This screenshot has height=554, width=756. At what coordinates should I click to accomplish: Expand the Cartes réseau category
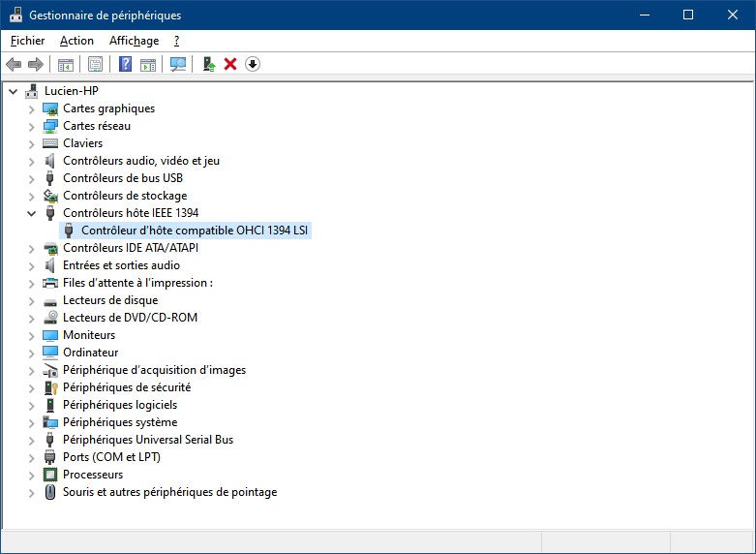(x=31, y=126)
